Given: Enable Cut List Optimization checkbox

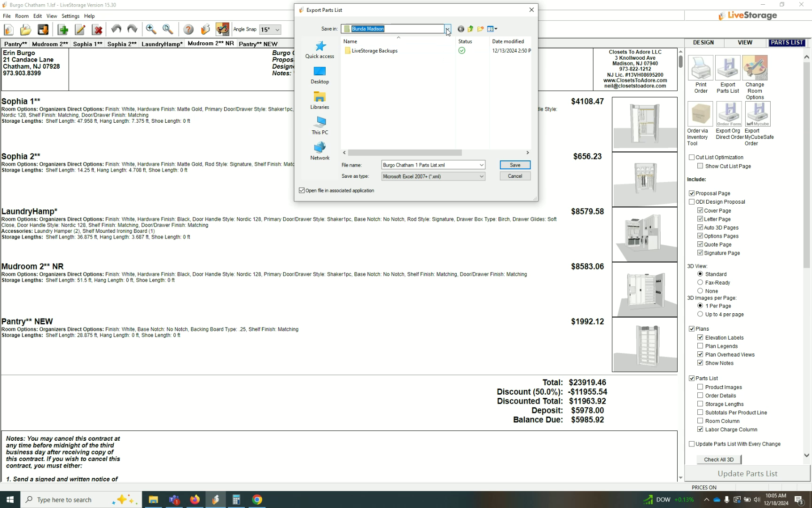Looking at the screenshot, I should click(692, 158).
